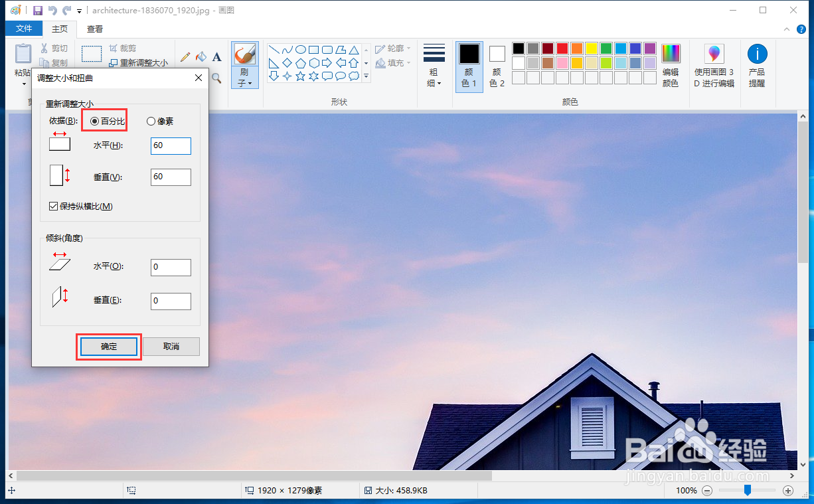Viewport: 814px width, 504px height.
Task: Click the resize 垂直(V) input field
Action: [171, 177]
